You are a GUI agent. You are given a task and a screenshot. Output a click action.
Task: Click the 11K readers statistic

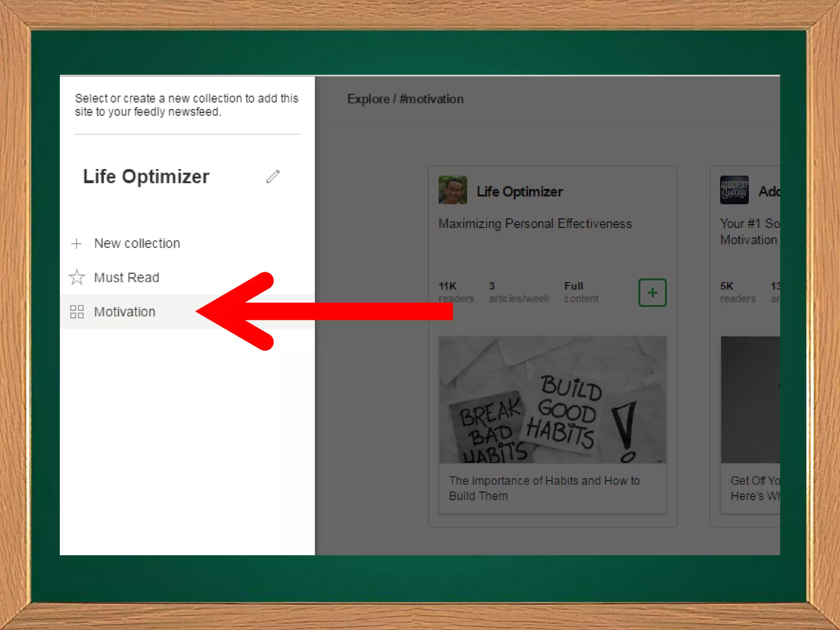(x=456, y=292)
